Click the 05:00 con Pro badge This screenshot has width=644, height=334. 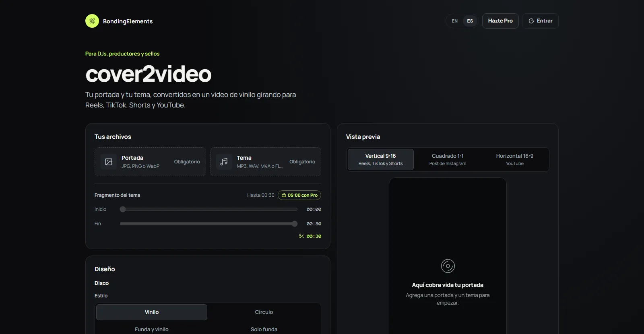299,195
